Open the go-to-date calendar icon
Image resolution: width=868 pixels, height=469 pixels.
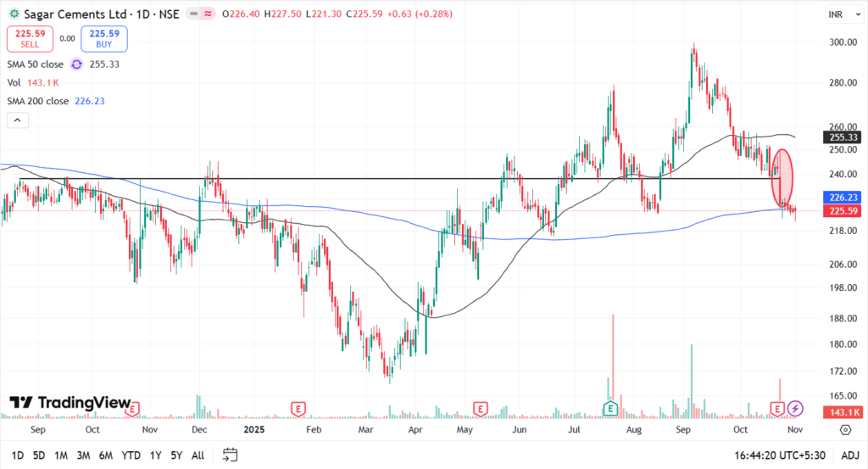click(x=230, y=455)
